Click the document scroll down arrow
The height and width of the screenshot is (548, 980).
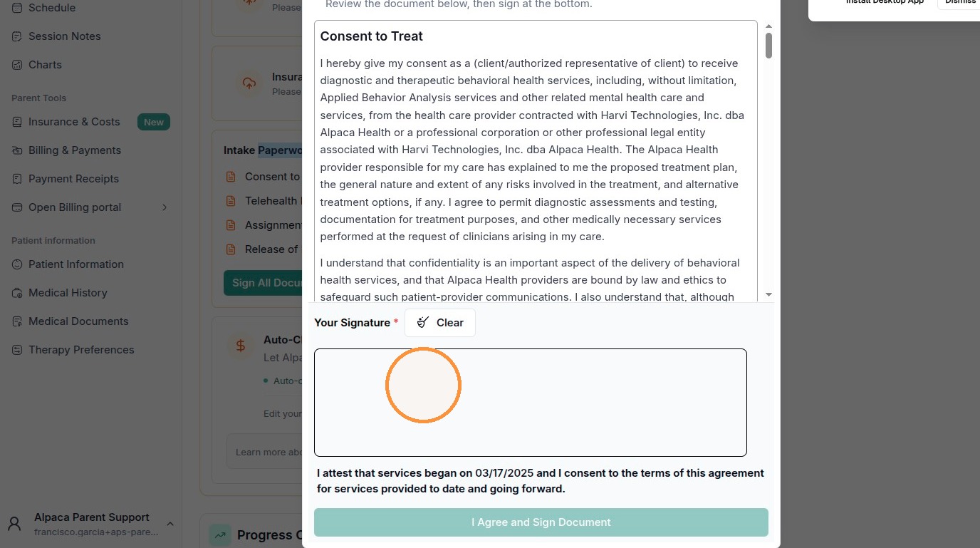(x=768, y=294)
